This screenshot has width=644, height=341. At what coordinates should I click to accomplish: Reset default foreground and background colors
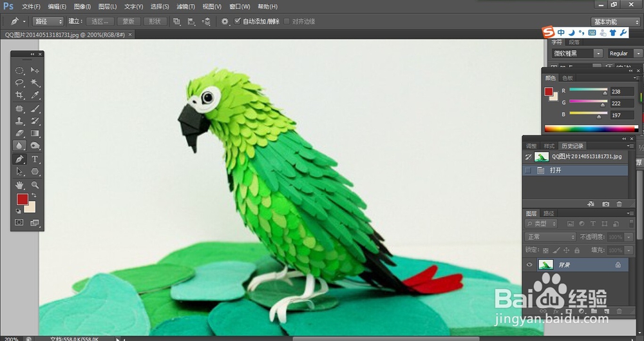pyautogui.click(x=19, y=211)
